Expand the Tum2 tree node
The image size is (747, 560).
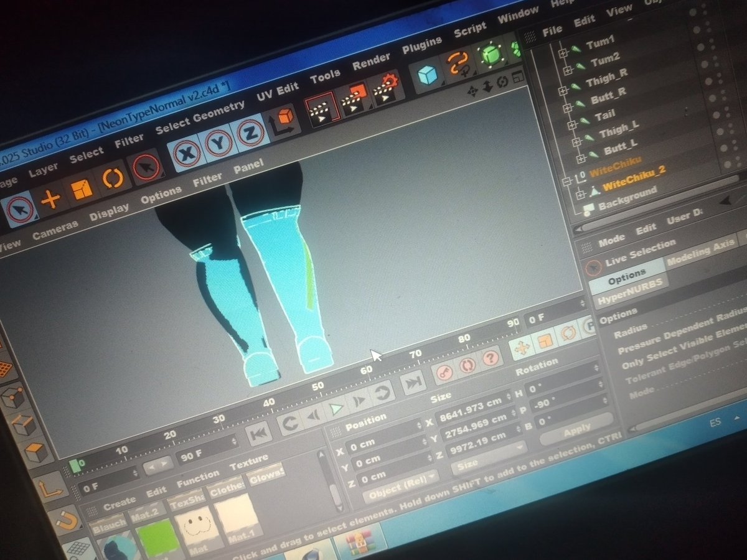pos(568,71)
